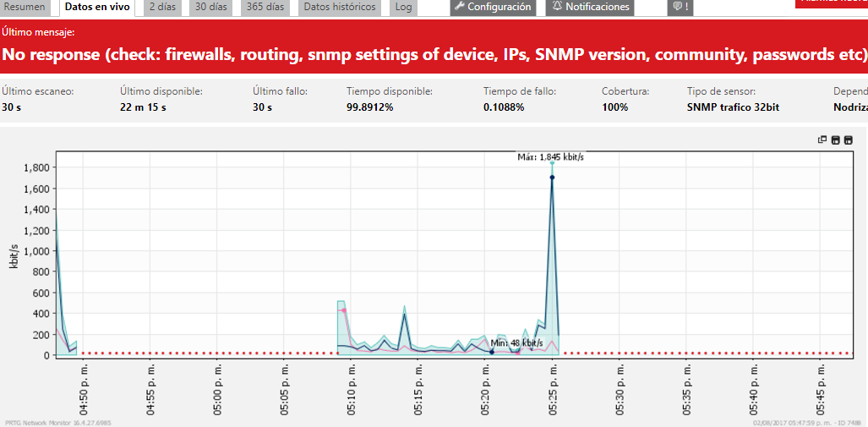Screen dimensions: 868x427
Task: Click the wrench icon for Configuración
Action: (x=460, y=7)
